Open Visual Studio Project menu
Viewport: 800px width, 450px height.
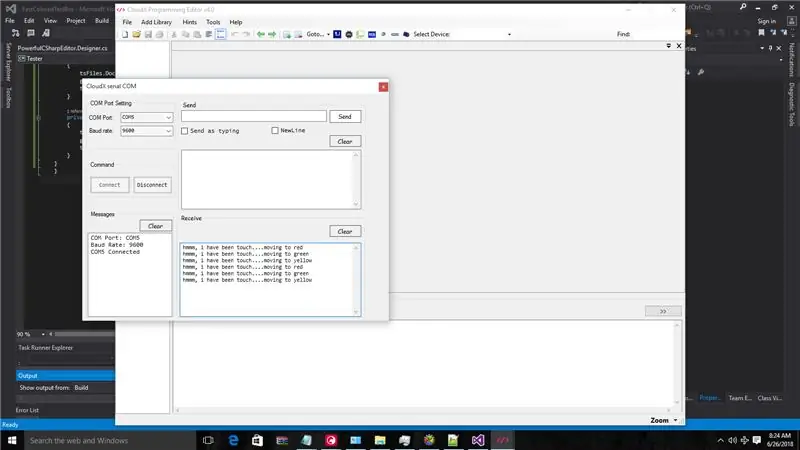click(x=76, y=20)
